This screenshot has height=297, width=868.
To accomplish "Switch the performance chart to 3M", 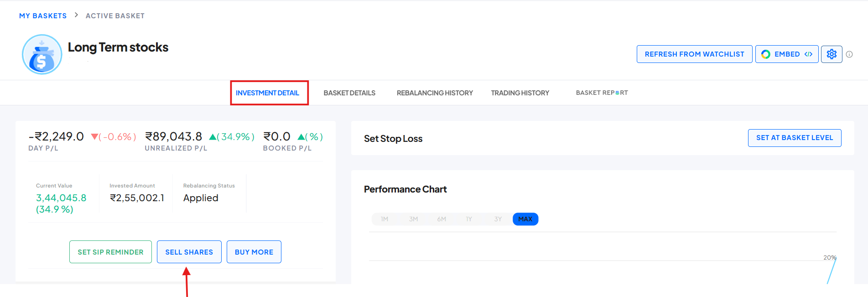I will point(413,219).
